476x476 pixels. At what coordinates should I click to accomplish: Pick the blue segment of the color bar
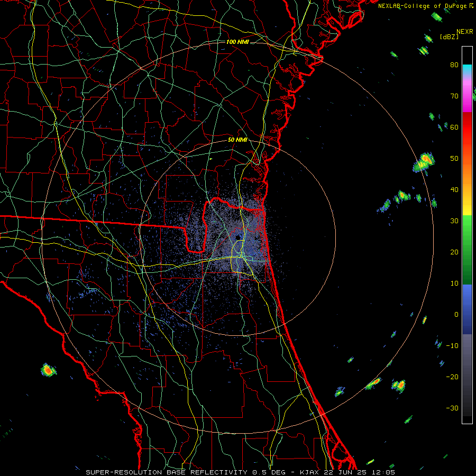tap(467, 309)
